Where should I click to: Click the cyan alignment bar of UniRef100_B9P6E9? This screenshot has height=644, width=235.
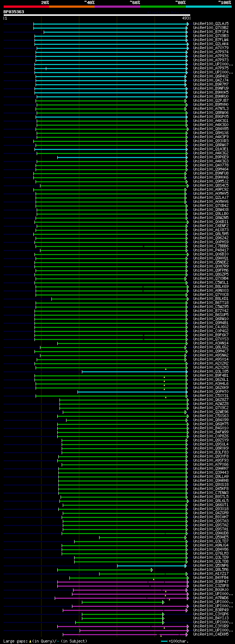(x=122, y=157)
